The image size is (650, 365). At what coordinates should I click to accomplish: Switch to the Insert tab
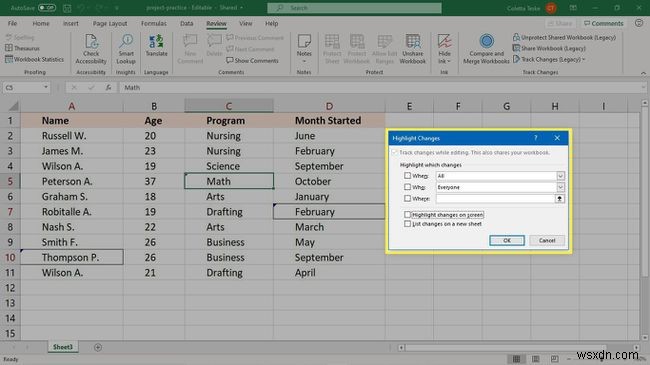(x=70, y=24)
